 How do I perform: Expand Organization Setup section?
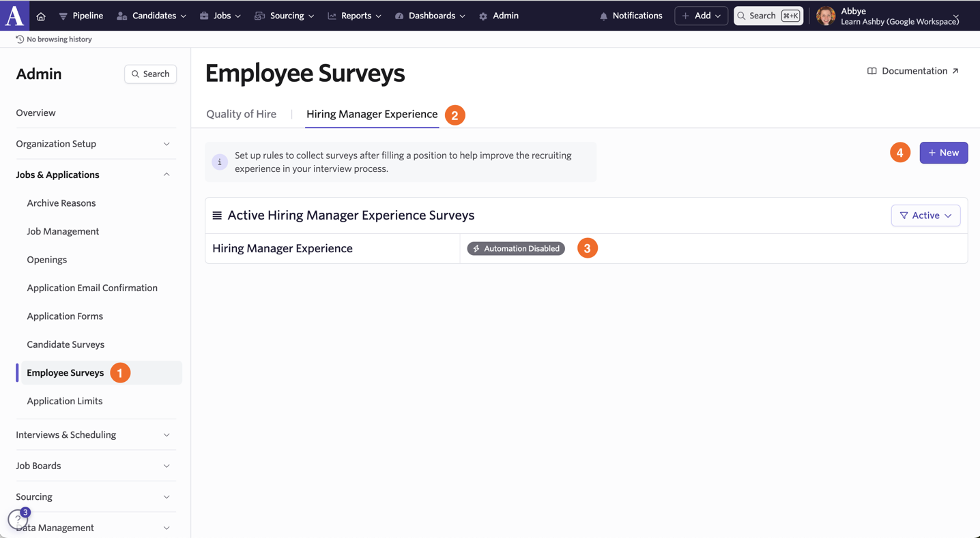click(x=96, y=144)
